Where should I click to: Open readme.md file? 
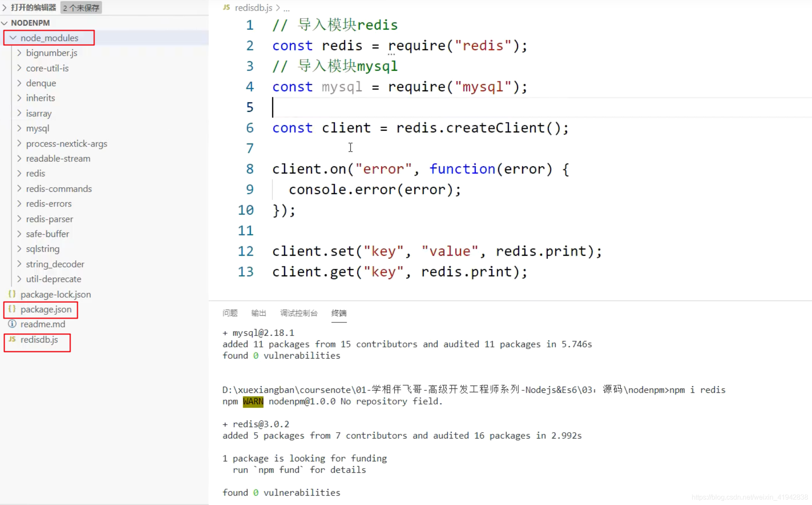(43, 324)
